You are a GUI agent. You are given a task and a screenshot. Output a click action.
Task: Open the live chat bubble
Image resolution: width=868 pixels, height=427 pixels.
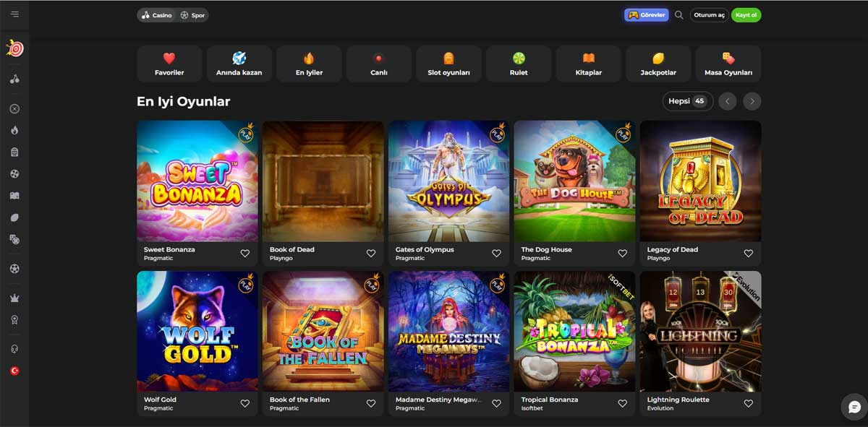854,407
